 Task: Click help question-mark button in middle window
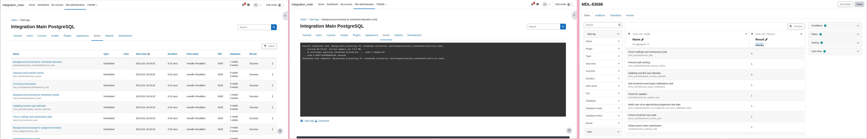(x=569, y=131)
